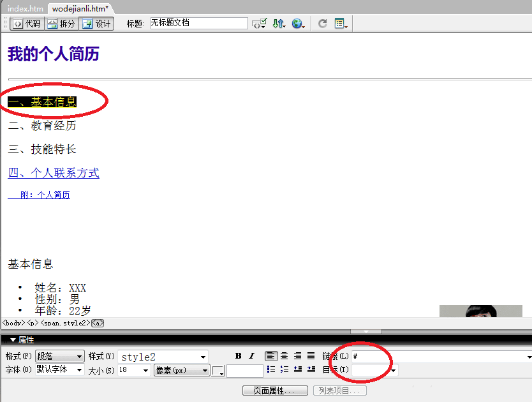
Task: Open the 字体 font dropdown (默认字体)
Action: click(60, 369)
